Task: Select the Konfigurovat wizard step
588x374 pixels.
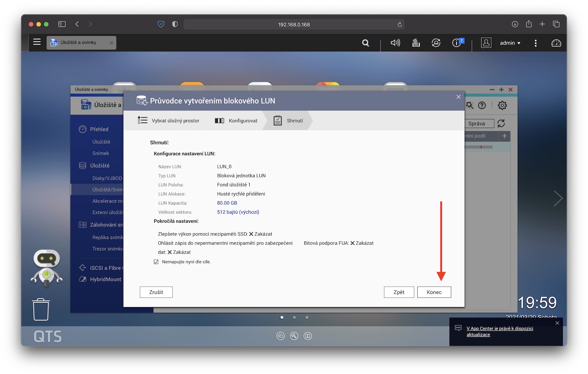Action: click(x=236, y=120)
